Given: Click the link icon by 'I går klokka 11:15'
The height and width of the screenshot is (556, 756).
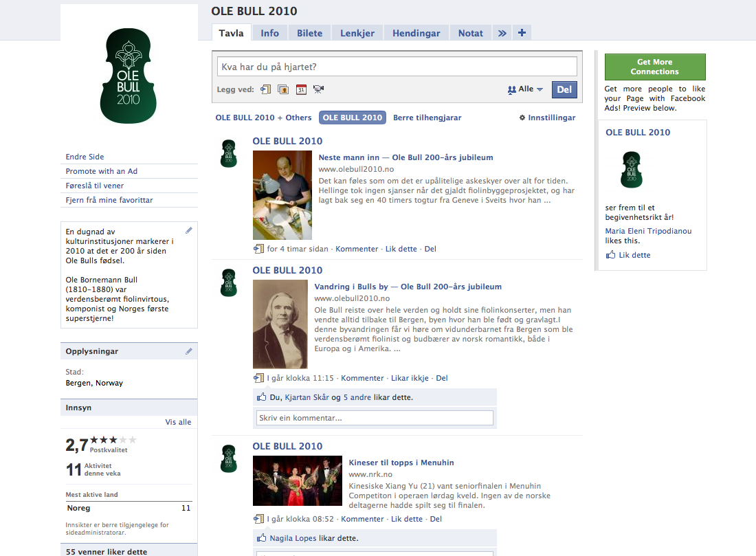Looking at the screenshot, I should pyautogui.click(x=258, y=378).
